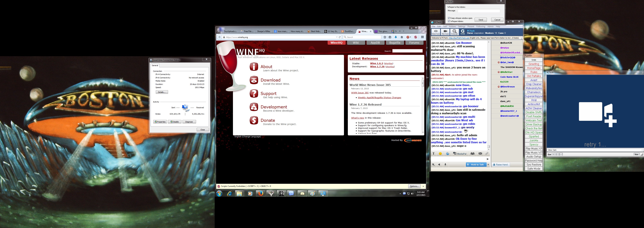The image size is (644, 228).
Task: Click the WineHQ About info icon
Action: [254, 67]
